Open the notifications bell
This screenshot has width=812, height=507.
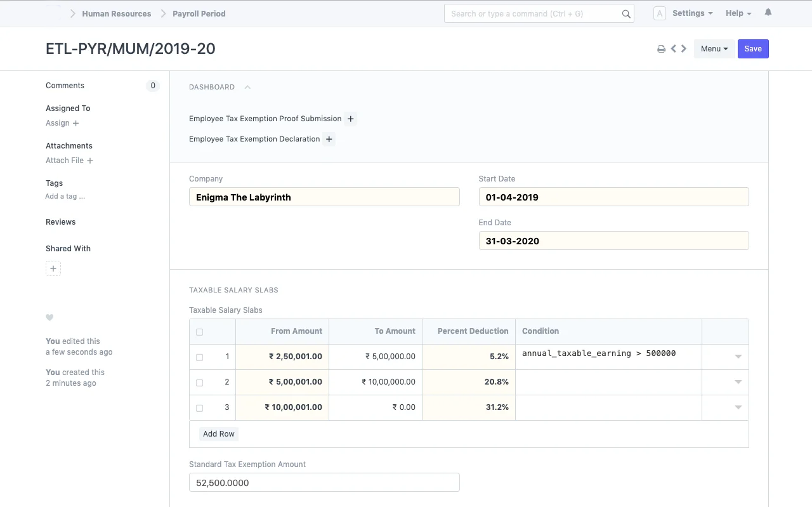pos(768,13)
